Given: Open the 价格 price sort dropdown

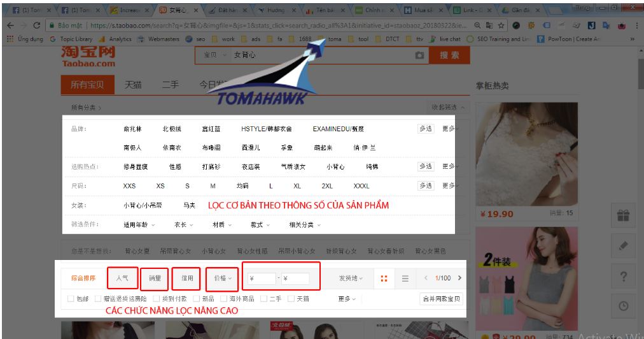Looking at the screenshot, I should (223, 278).
